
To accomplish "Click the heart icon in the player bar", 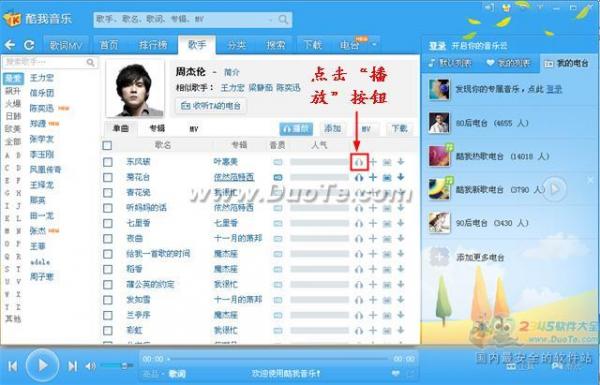I will (x=396, y=373).
